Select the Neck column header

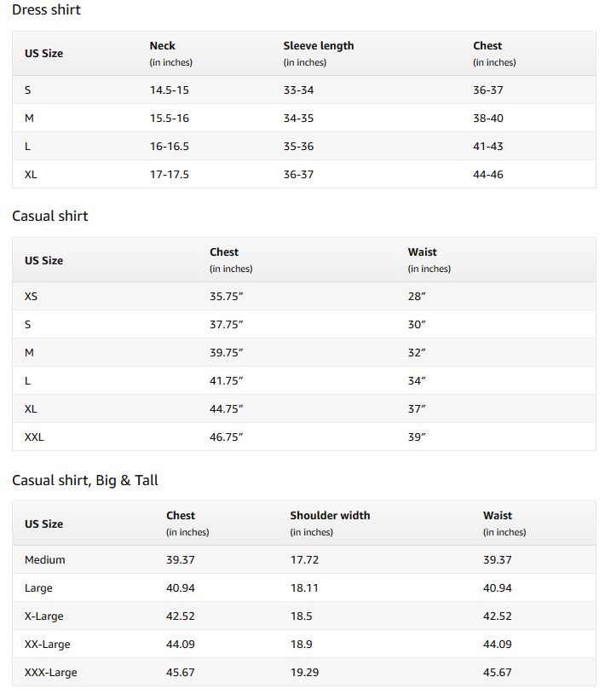[x=163, y=46]
